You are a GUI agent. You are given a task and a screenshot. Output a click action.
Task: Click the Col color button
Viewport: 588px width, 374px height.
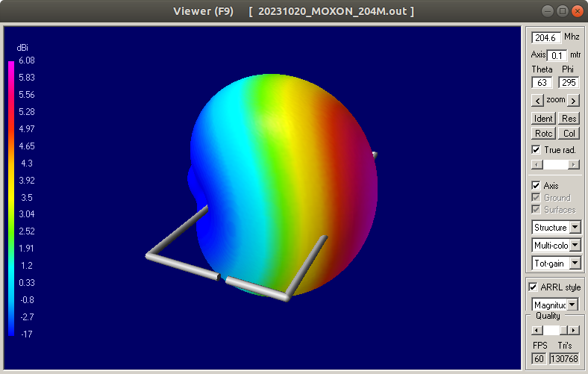[569, 133]
